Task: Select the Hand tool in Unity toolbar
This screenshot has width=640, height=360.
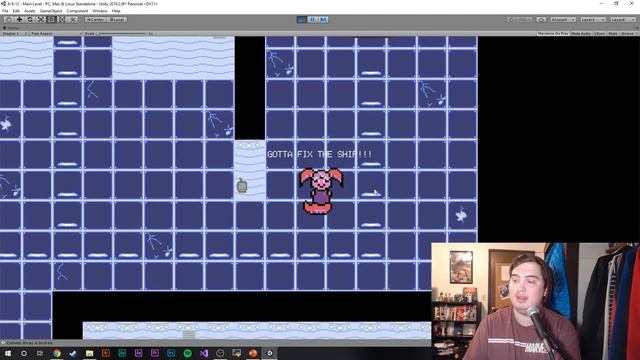Action: pos(9,20)
